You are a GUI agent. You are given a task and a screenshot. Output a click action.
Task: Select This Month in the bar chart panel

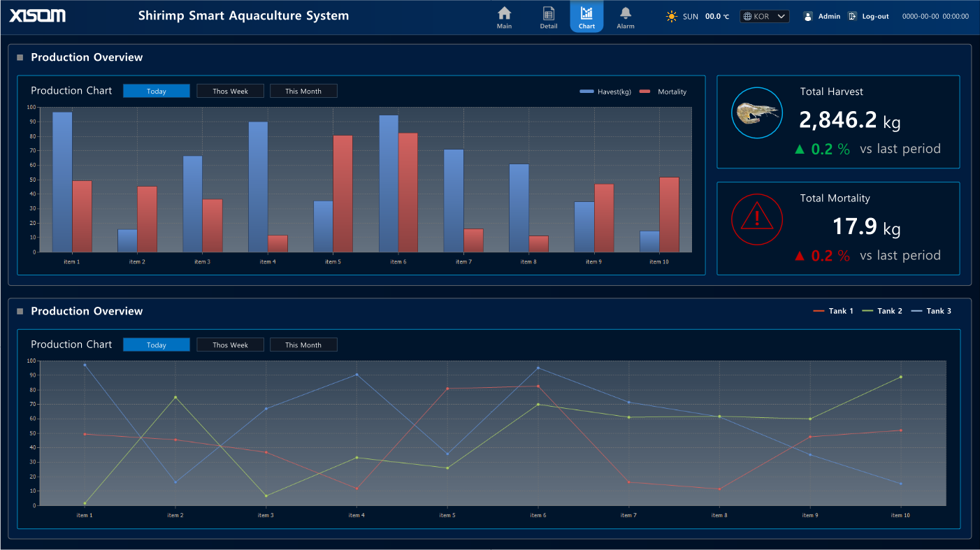(303, 91)
